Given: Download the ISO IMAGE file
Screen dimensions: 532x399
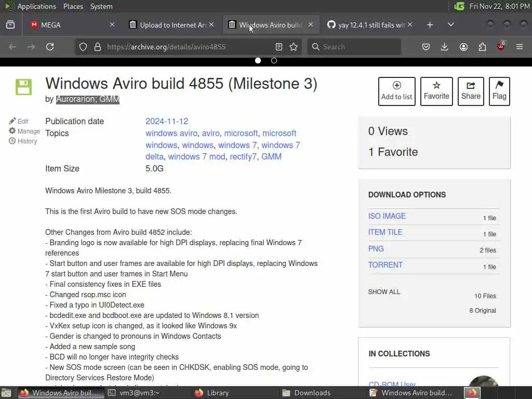Looking at the screenshot, I should [387, 216].
